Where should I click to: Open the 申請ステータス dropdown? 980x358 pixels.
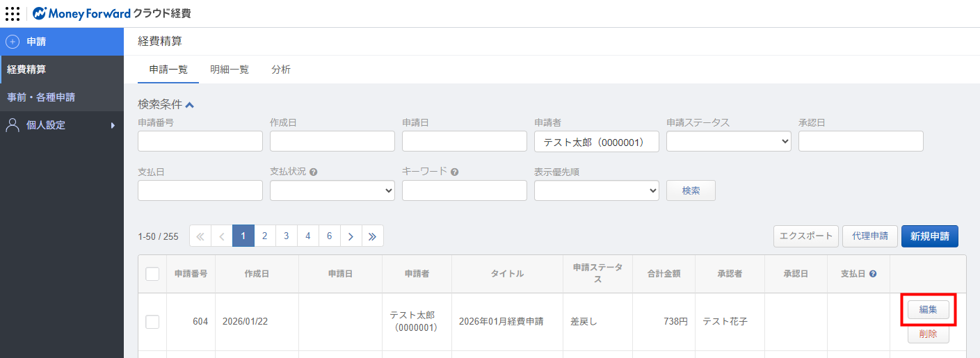pos(728,141)
